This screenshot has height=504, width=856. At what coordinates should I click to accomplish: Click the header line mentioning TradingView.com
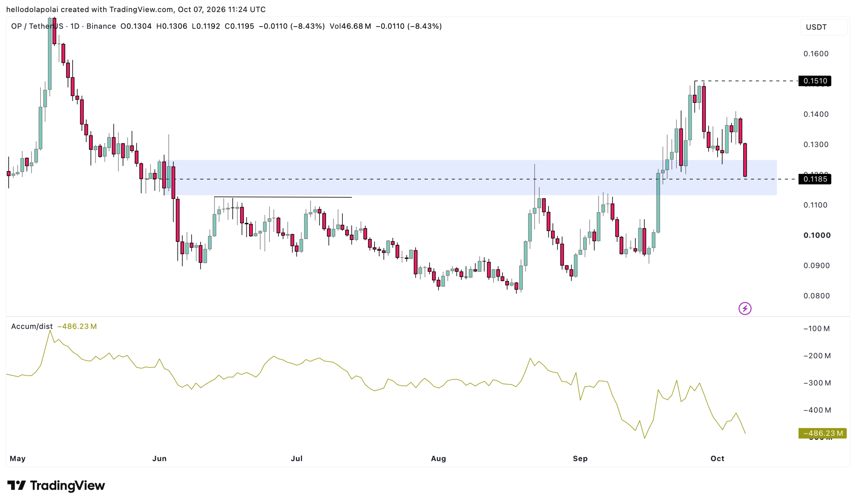coord(136,9)
